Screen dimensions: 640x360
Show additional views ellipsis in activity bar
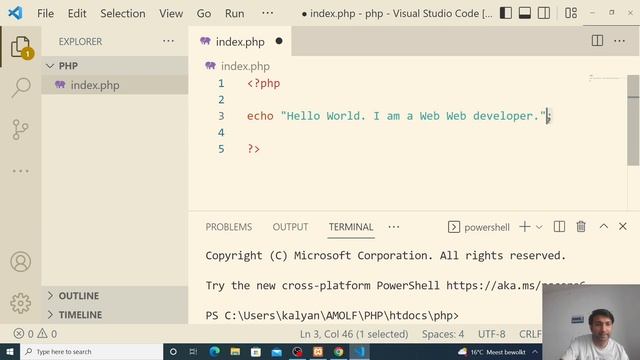[x=20, y=171]
